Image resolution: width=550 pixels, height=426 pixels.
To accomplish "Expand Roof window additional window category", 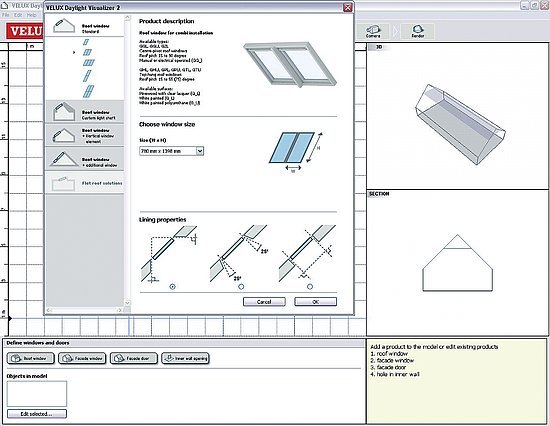I will (x=85, y=159).
